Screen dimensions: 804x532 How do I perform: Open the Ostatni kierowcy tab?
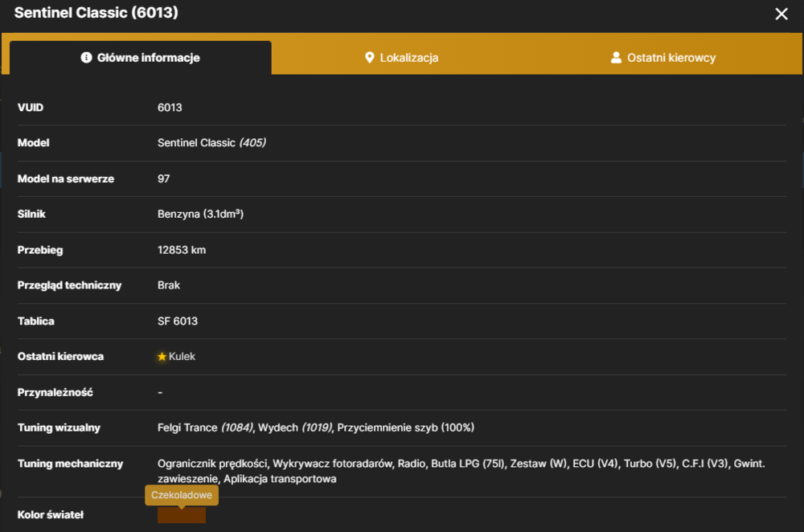point(663,57)
